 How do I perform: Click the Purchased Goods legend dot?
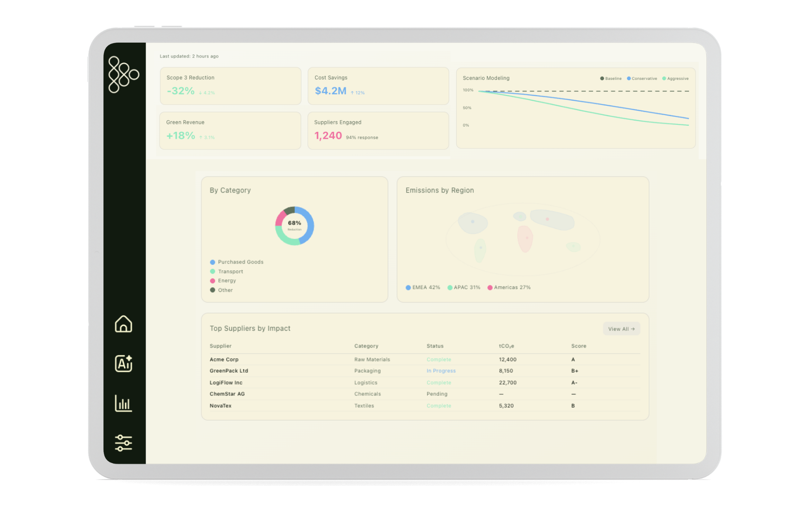(213, 262)
